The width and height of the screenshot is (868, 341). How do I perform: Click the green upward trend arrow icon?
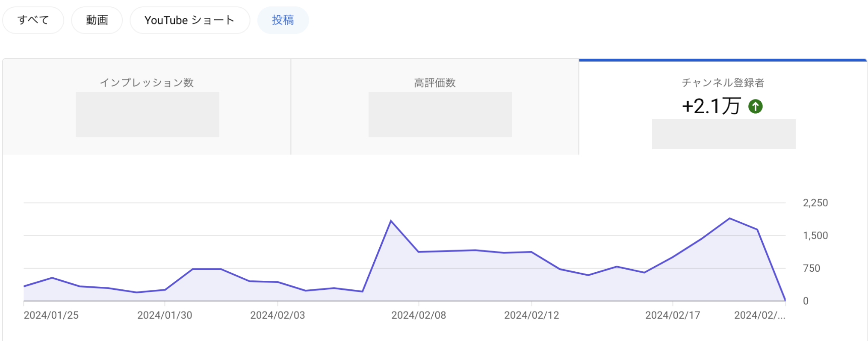click(755, 106)
